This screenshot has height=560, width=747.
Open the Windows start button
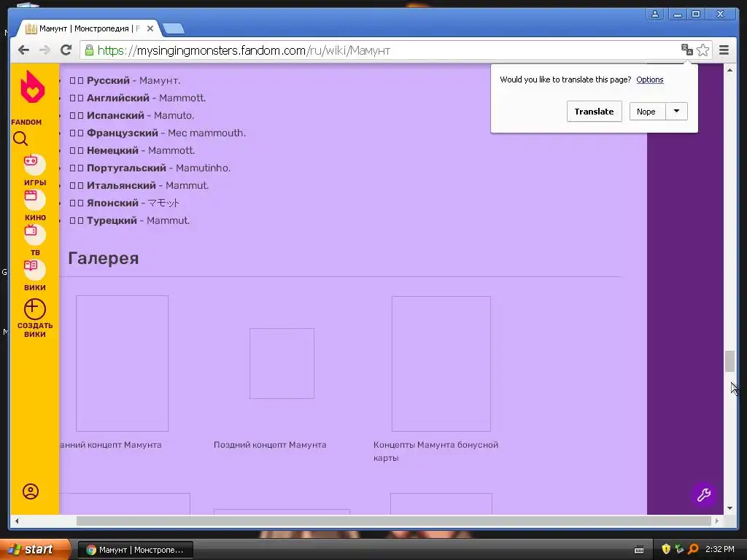point(34,550)
